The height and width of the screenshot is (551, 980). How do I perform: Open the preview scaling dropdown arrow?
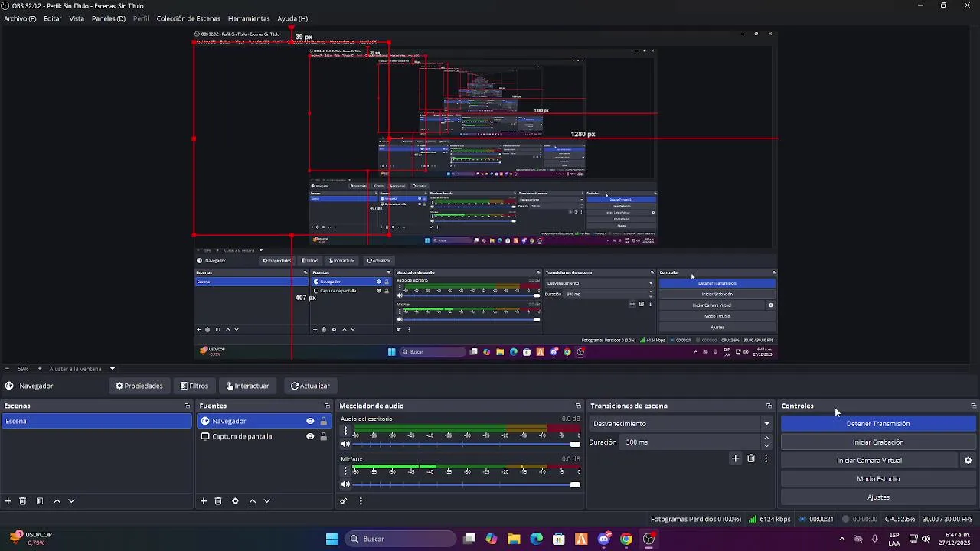pos(112,369)
